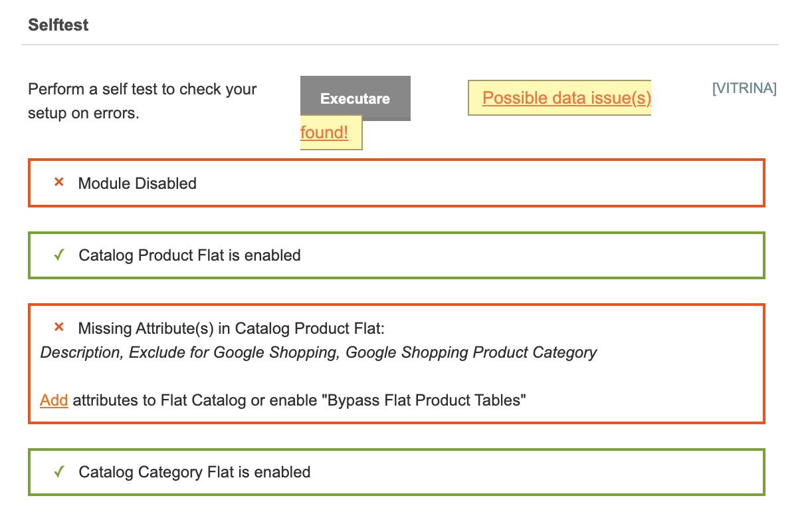This screenshot has width=812, height=512.
Task: Select the 'Module Disabled' message text
Action: click(138, 184)
